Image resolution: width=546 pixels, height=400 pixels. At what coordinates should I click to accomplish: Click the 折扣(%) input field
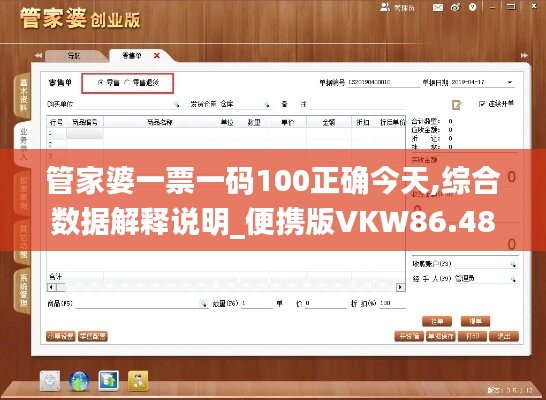point(392,303)
